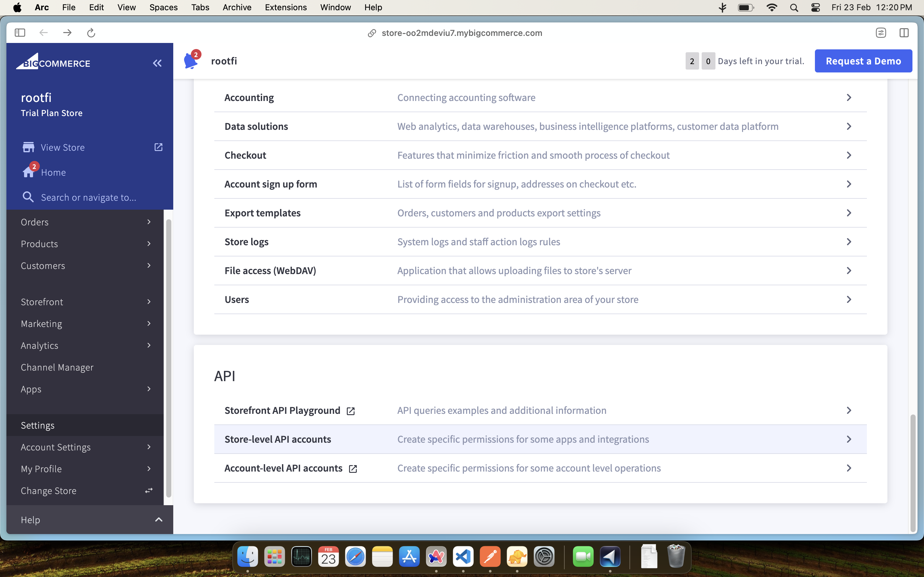This screenshot has height=577, width=924.
Task: Click the View Store storefront icon
Action: pyautogui.click(x=28, y=147)
